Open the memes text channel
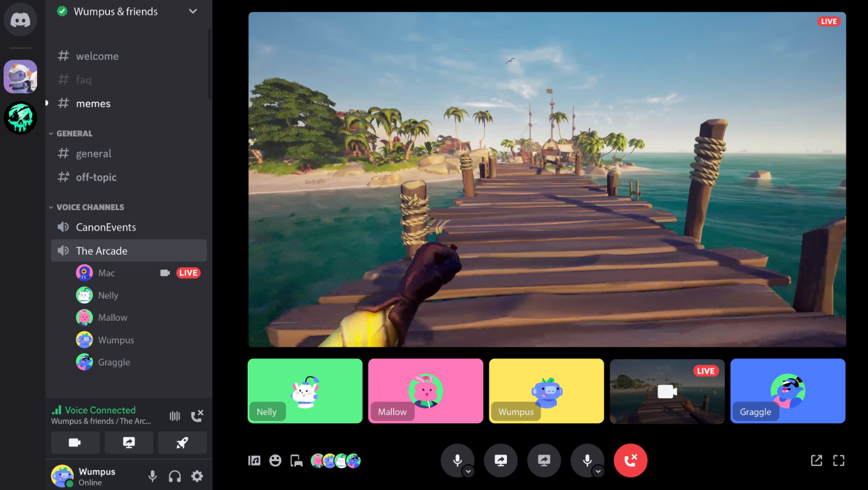The width and height of the screenshot is (868, 490). 93,103
